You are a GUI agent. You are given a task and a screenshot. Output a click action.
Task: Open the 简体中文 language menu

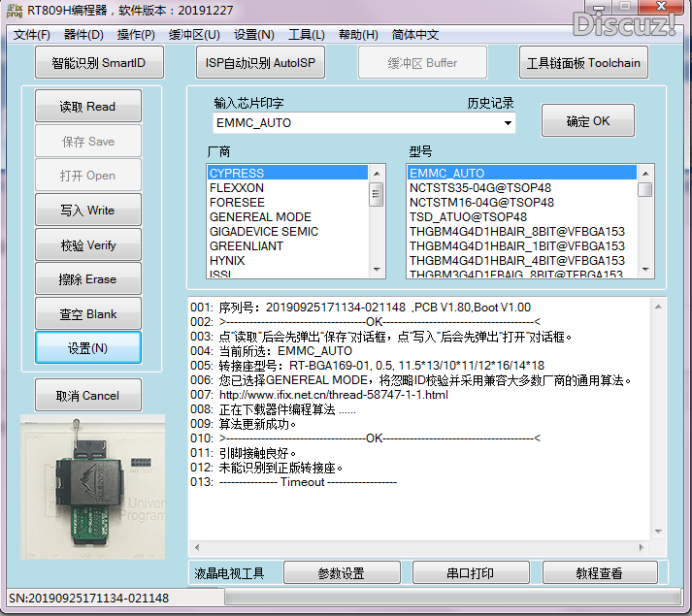(414, 34)
